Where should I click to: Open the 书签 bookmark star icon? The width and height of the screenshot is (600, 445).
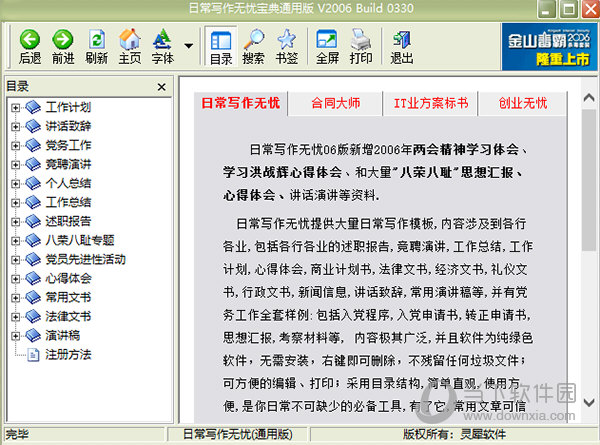(287, 39)
